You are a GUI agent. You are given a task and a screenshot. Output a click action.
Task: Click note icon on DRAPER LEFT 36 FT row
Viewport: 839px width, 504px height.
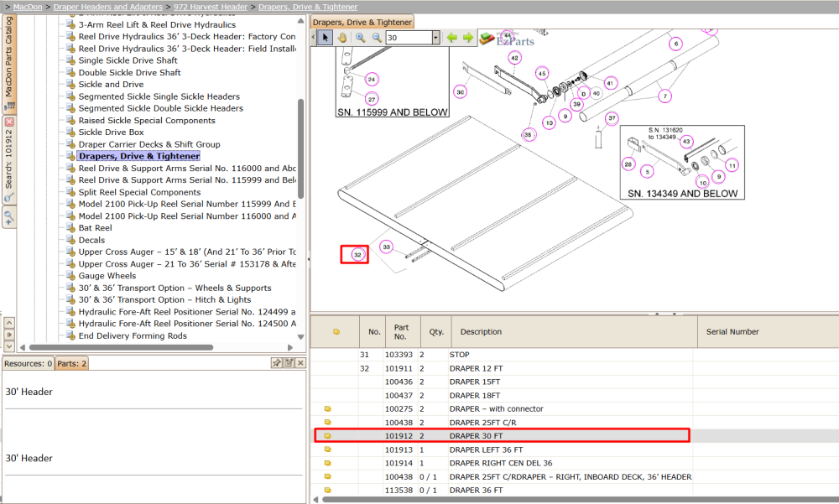pos(327,449)
